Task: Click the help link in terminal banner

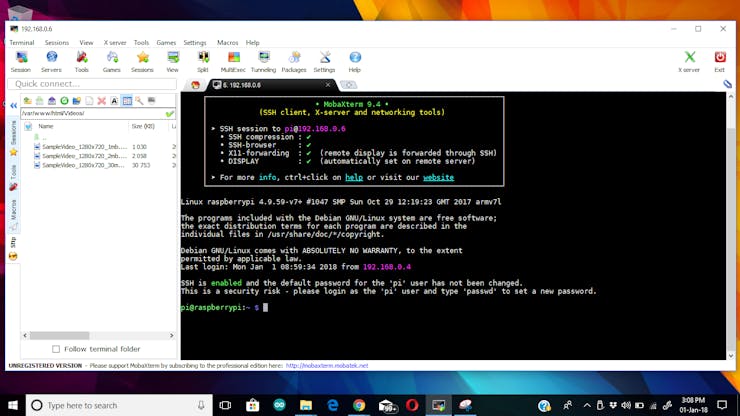Action: tap(354, 178)
